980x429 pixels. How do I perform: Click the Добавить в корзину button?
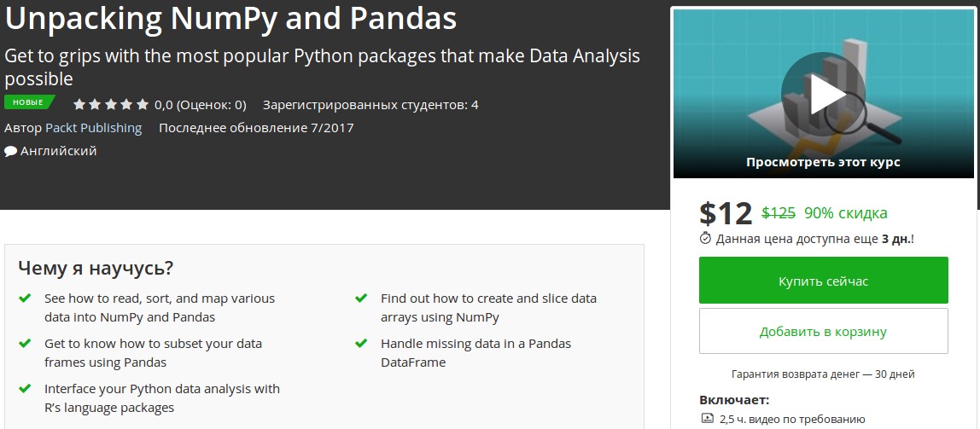823,331
